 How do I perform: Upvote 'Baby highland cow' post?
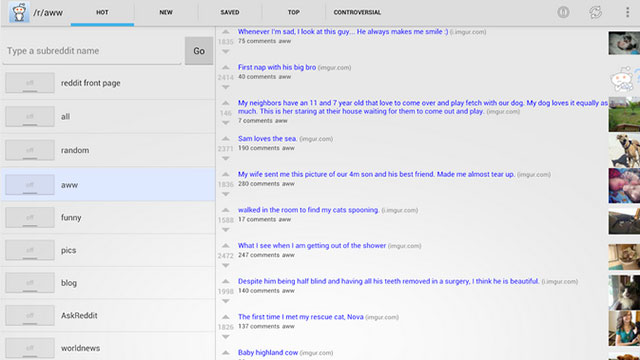click(226, 352)
